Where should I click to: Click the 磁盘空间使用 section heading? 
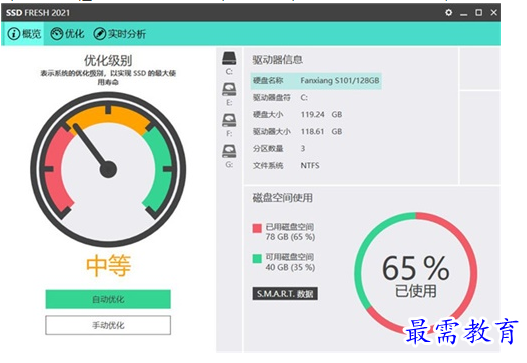(283, 198)
